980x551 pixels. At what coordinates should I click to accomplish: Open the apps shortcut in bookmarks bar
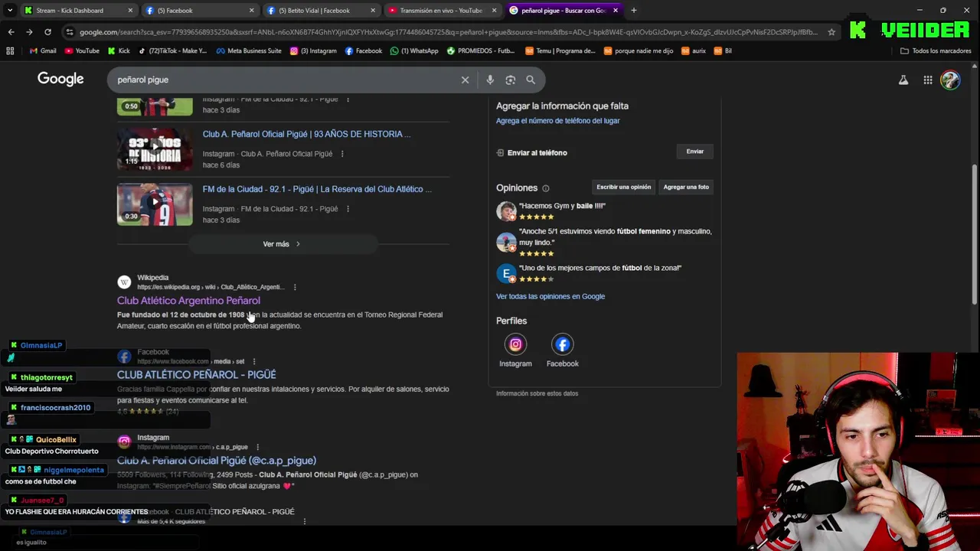(10, 51)
